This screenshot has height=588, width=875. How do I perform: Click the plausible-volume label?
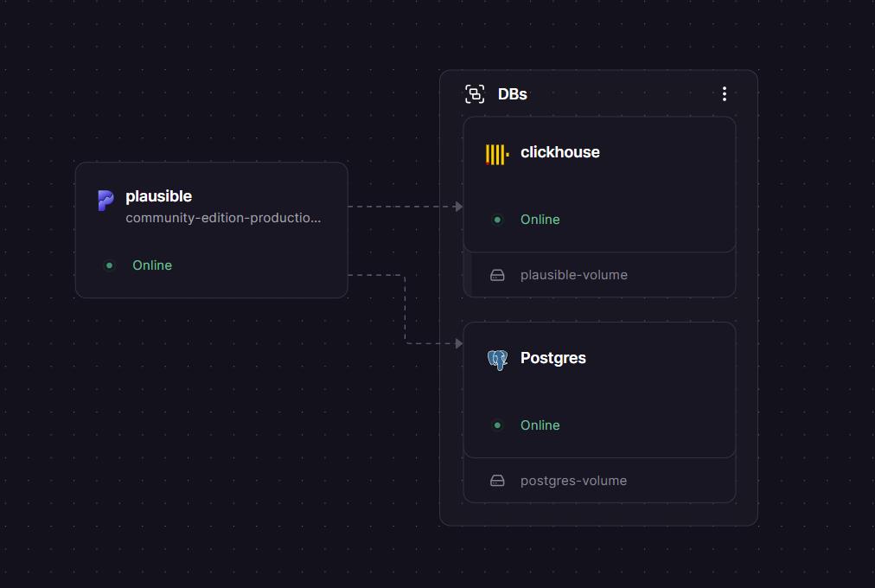573,275
